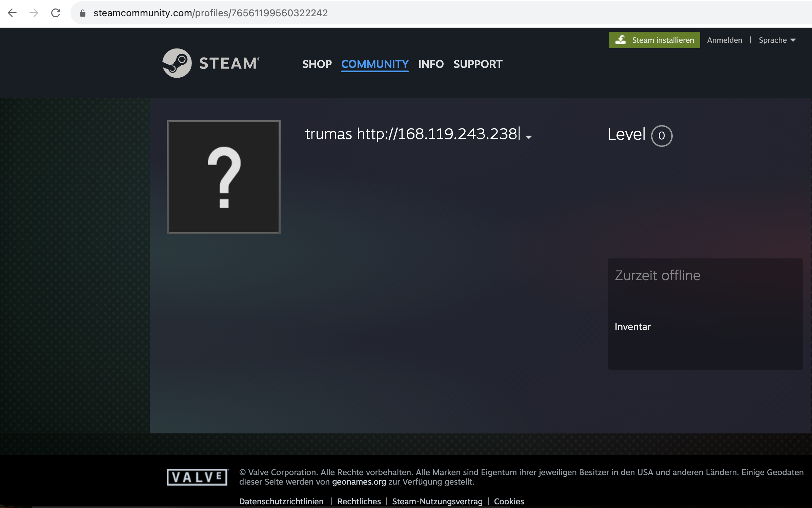Click the padlock site security icon

tap(82, 13)
